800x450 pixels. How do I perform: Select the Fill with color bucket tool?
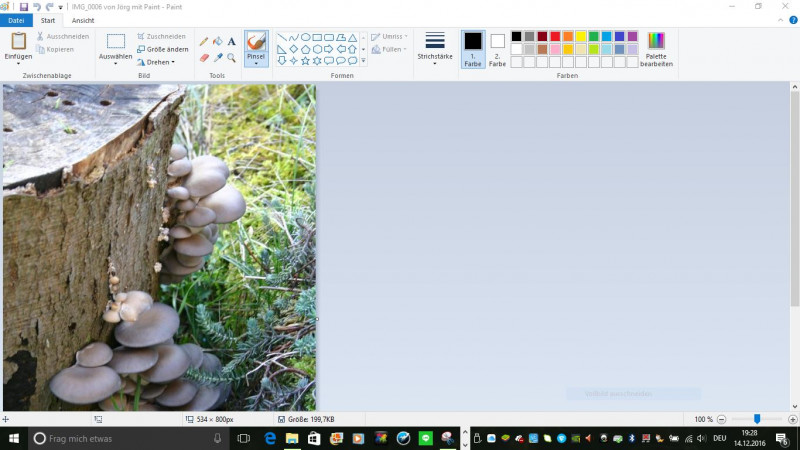[218, 42]
